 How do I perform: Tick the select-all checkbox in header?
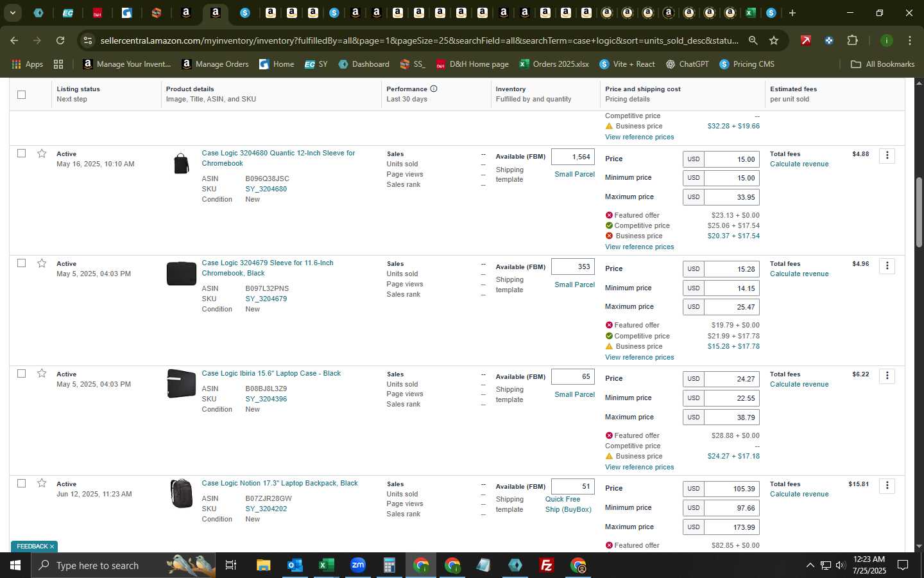(x=21, y=94)
